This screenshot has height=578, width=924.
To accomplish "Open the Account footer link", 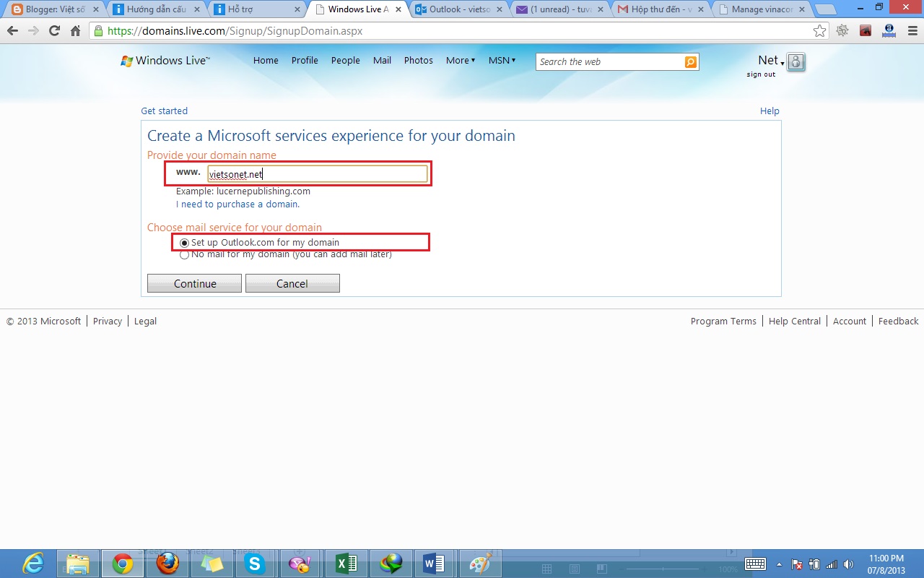I will [850, 322].
